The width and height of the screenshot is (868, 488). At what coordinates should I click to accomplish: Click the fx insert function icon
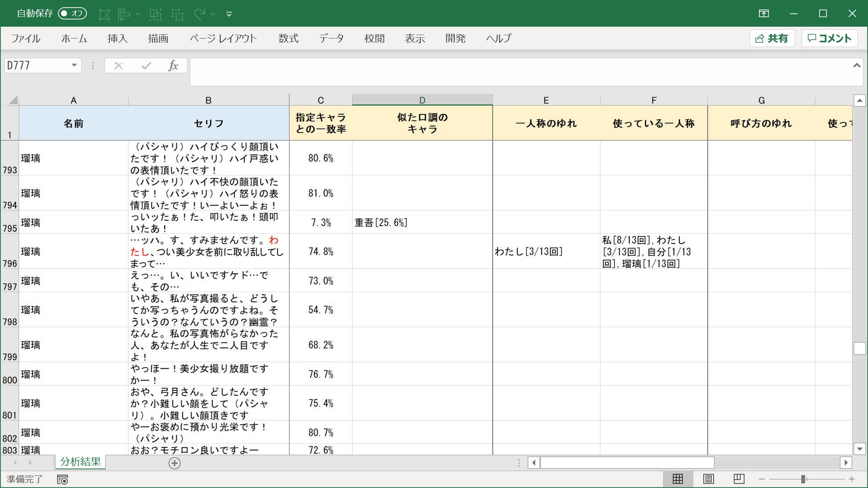coord(173,65)
